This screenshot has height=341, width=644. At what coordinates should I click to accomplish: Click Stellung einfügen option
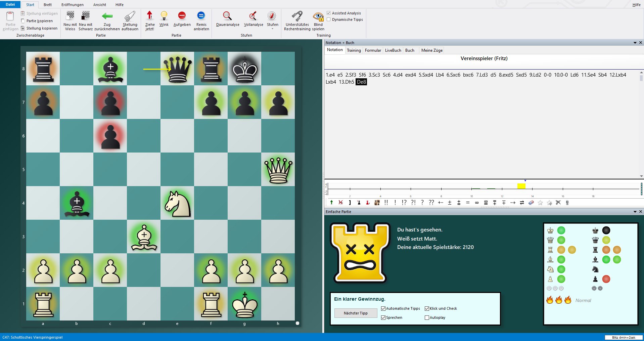point(39,13)
